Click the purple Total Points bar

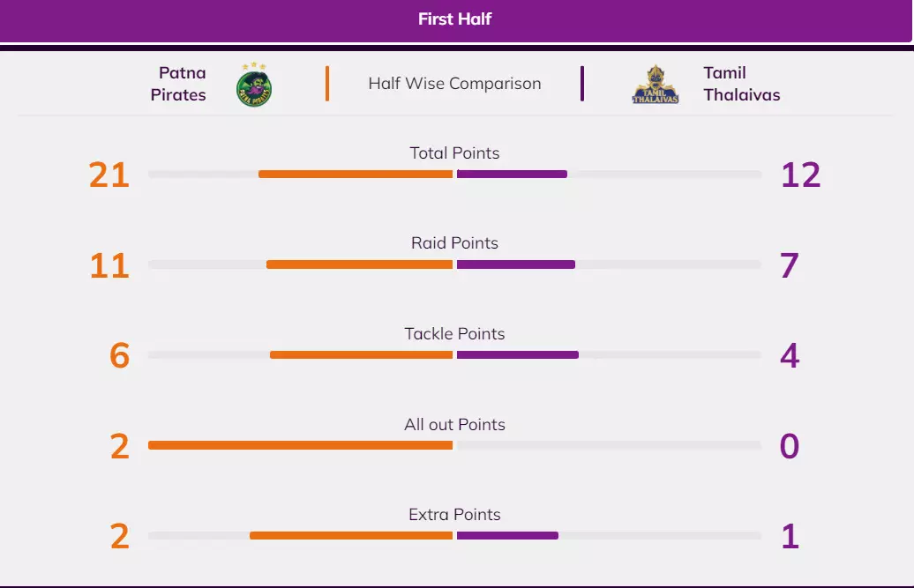[x=512, y=175]
